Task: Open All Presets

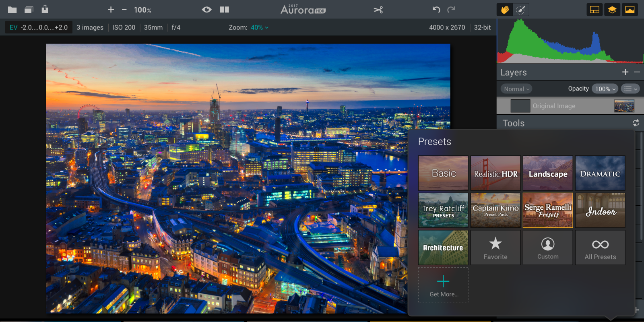Action: tap(600, 248)
